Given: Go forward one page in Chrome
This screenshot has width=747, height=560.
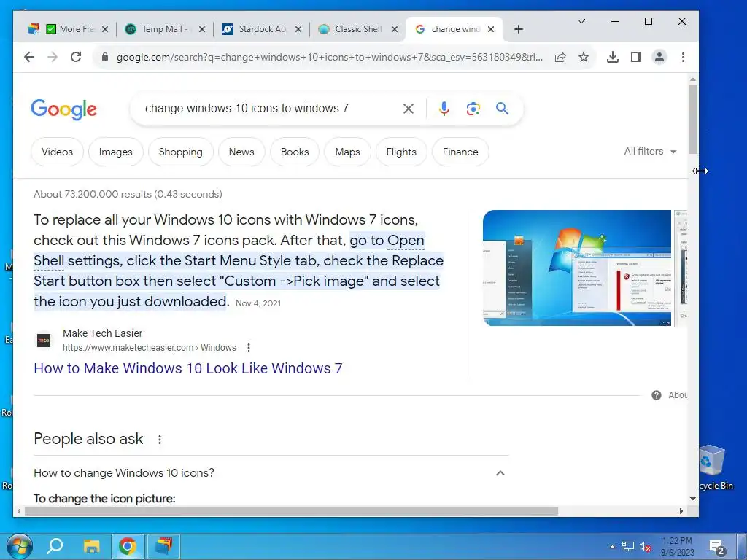Looking at the screenshot, I should click(x=53, y=57).
